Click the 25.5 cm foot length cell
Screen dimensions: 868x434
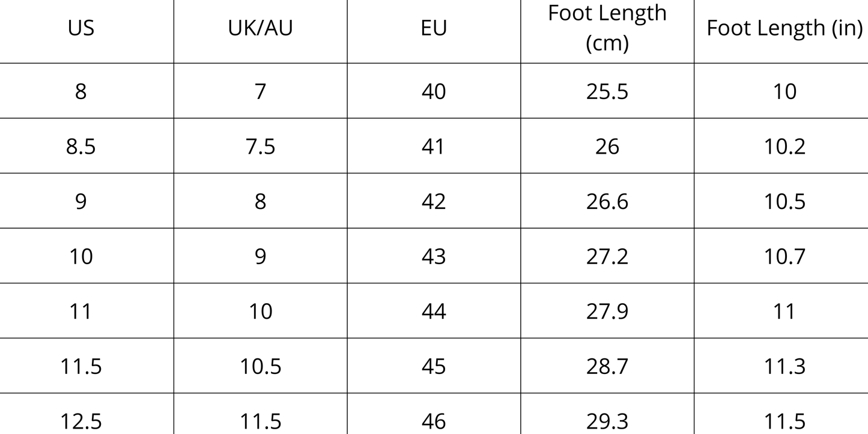[607, 91]
